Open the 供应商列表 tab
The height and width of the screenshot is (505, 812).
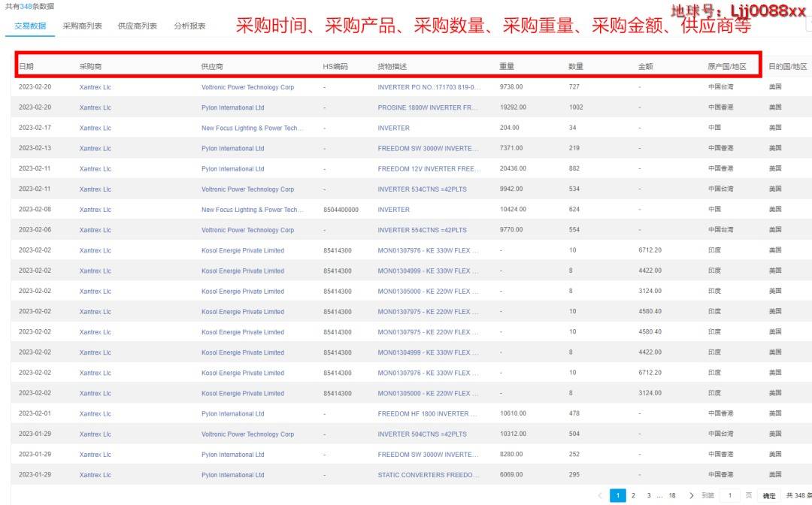coord(138,26)
